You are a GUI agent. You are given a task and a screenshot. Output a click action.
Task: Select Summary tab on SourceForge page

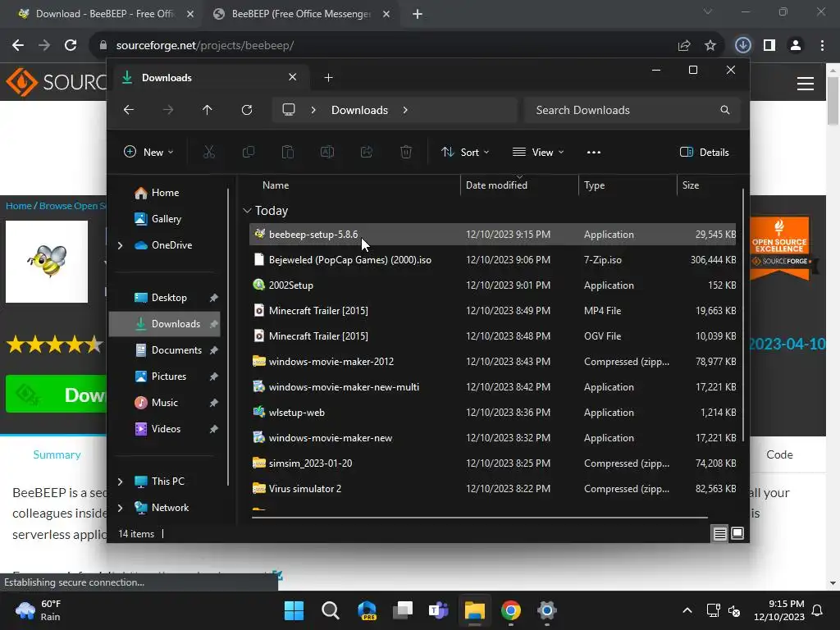coord(57,454)
